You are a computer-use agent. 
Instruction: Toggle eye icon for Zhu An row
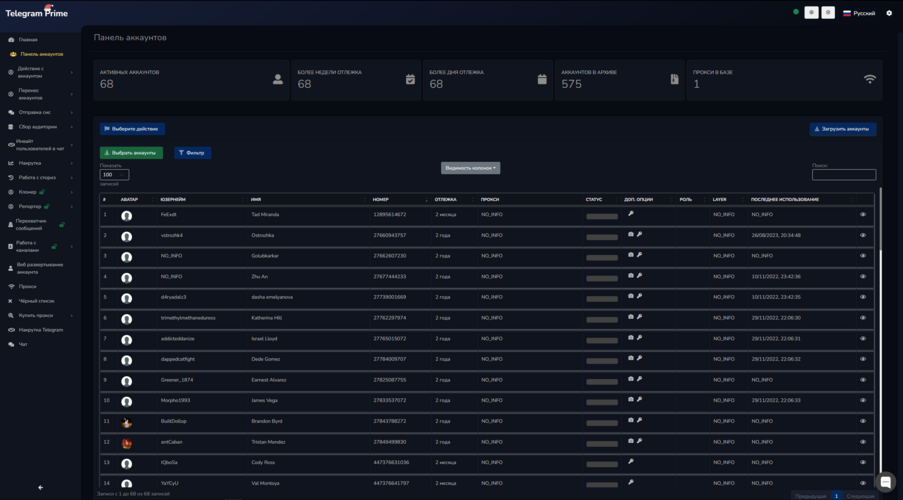point(863,277)
